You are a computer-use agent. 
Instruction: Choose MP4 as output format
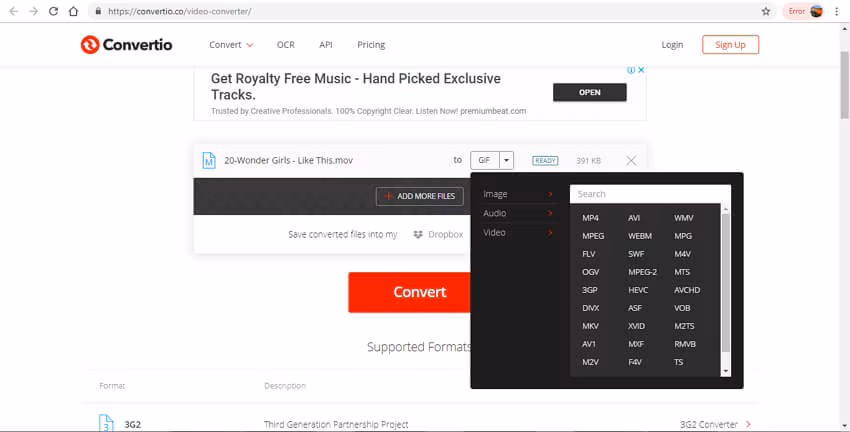point(590,218)
